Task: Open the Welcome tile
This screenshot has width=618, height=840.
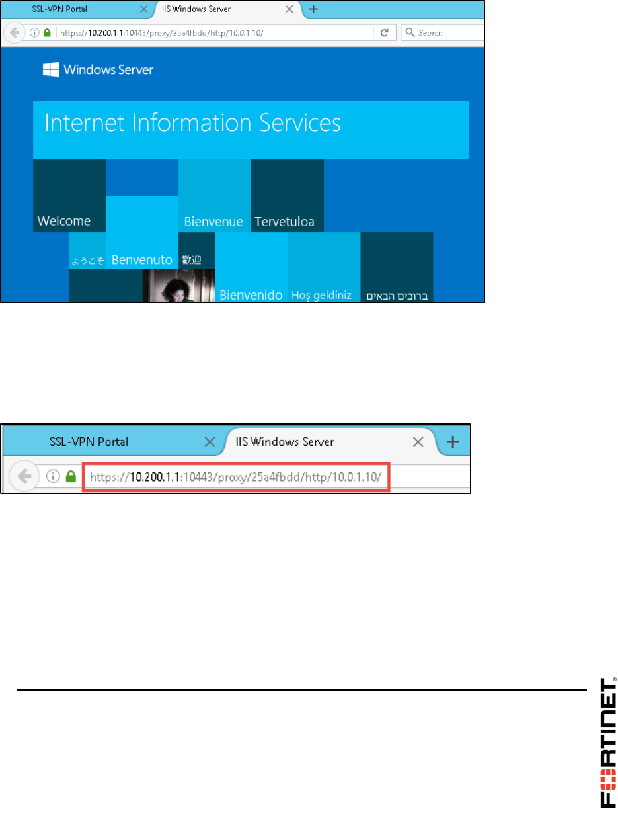Action: (x=69, y=196)
